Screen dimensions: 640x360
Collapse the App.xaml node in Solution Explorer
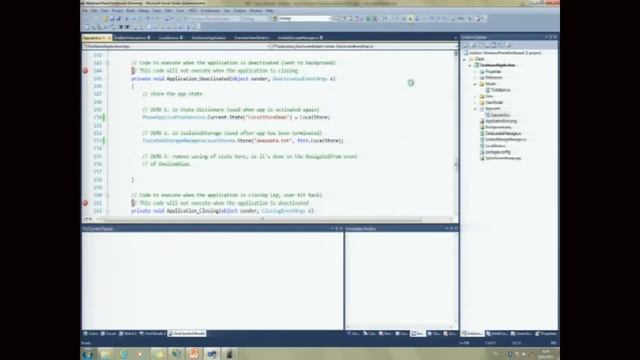click(x=475, y=109)
